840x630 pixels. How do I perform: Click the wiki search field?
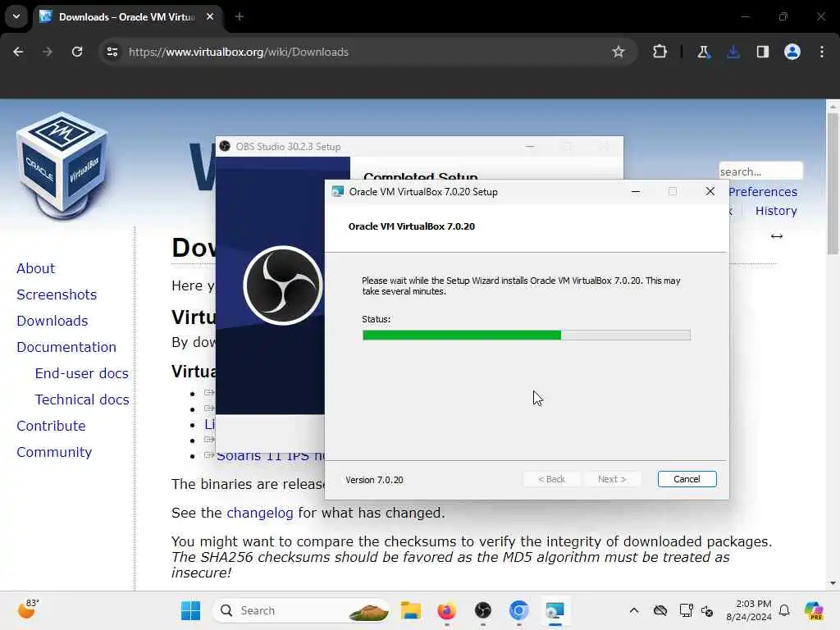(x=760, y=171)
